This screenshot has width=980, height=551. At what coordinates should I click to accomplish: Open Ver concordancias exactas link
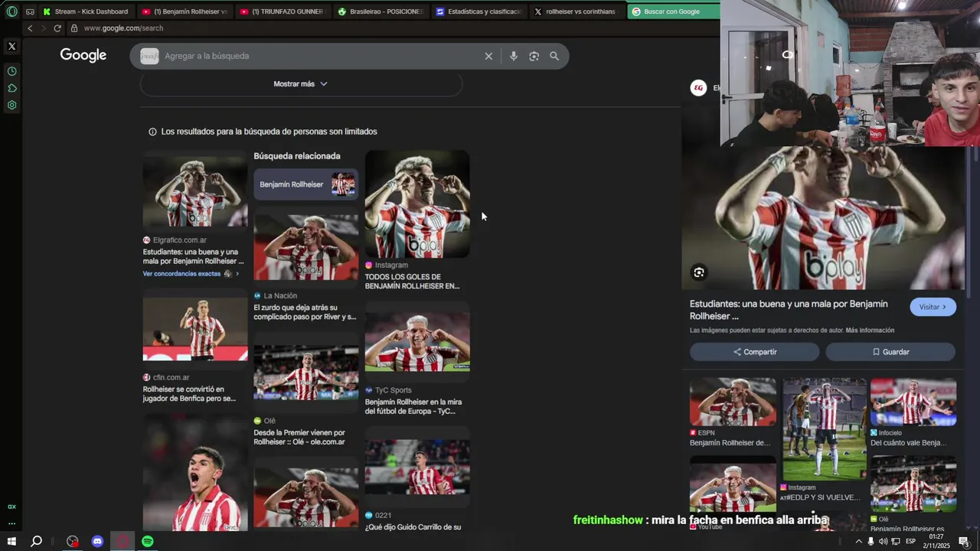tap(181, 274)
